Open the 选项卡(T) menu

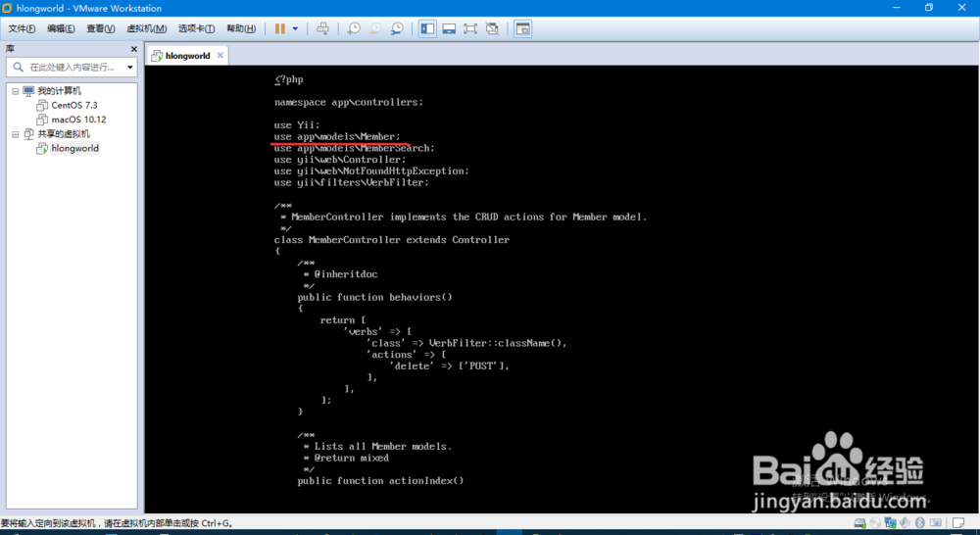[196, 28]
